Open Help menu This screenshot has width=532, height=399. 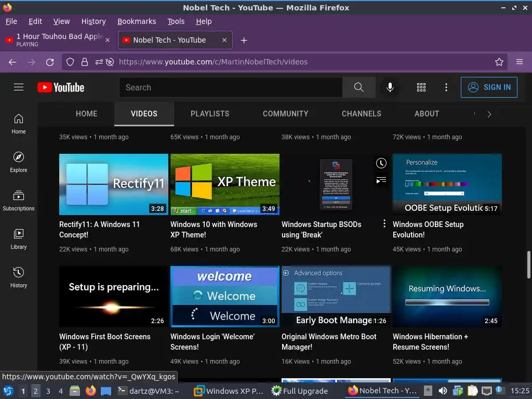[204, 21]
